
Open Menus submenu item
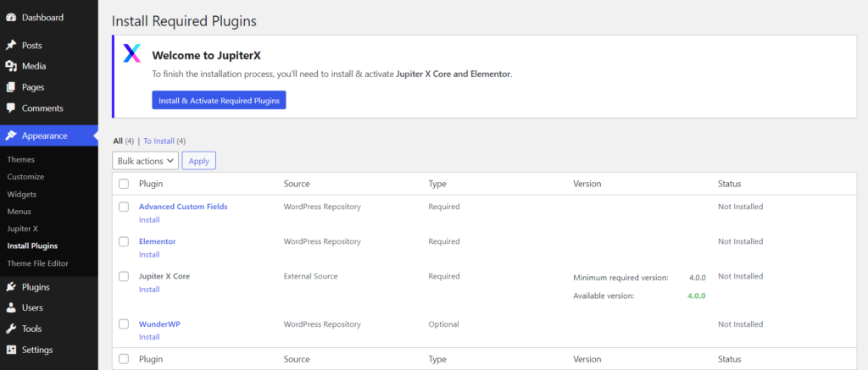(x=19, y=212)
